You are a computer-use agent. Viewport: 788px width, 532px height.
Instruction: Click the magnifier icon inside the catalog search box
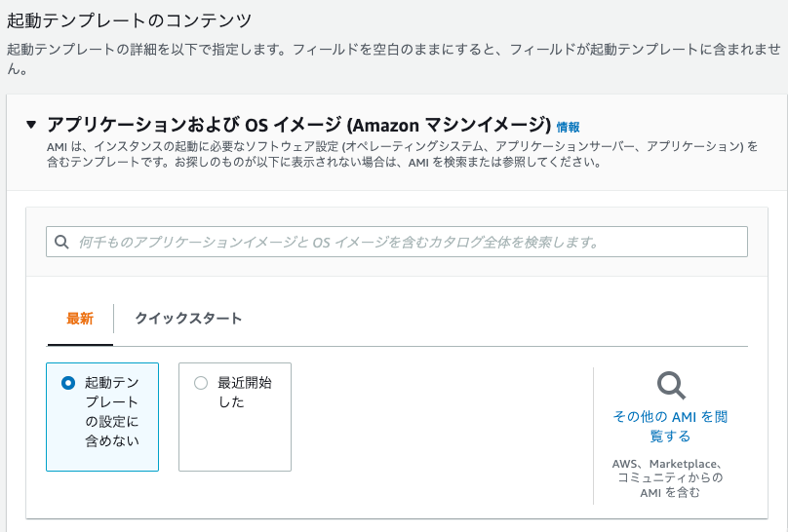pos(61,242)
